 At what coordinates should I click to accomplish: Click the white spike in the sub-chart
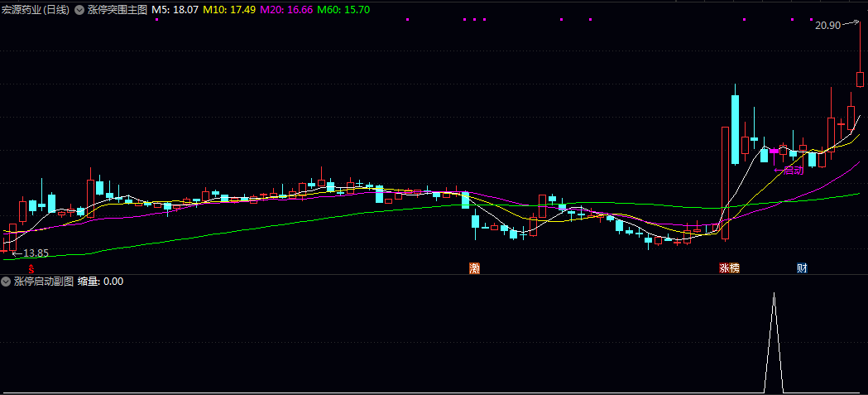(774, 342)
